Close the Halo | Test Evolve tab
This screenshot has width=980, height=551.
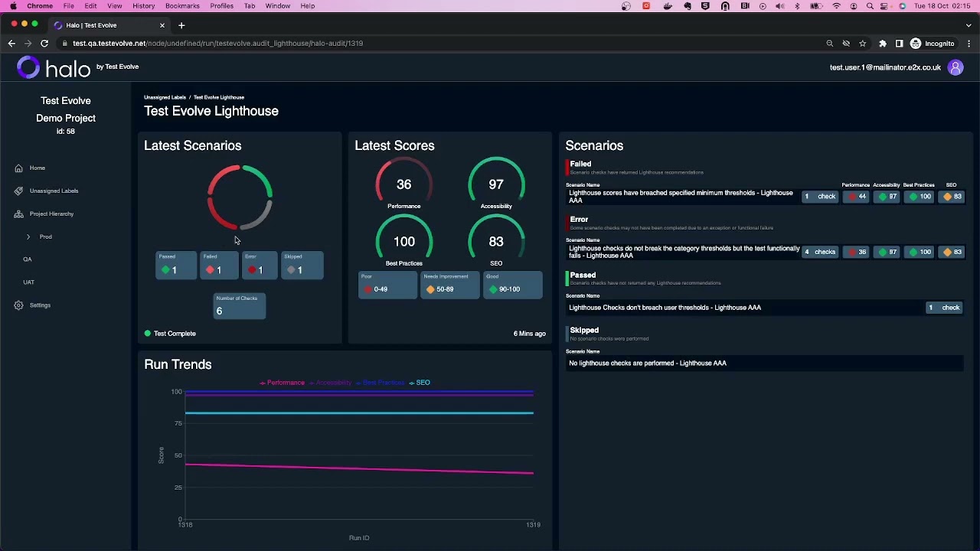click(x=162, y=25)
